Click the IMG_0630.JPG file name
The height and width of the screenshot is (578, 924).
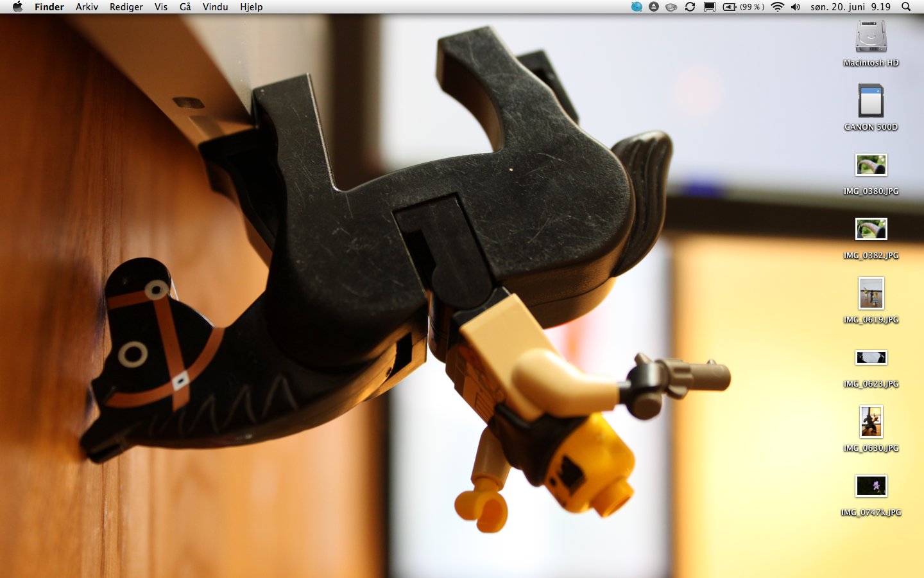871,448
